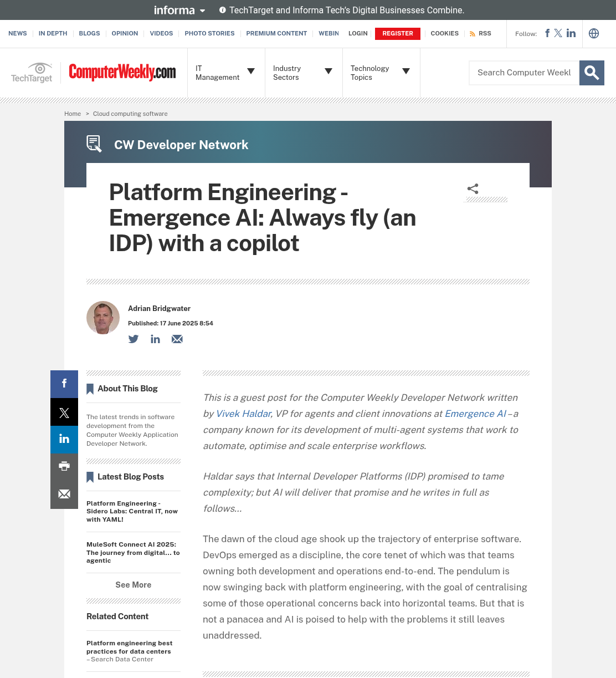This screenshot has width=616, height=678.
Task: Open header LinkedIn follow icon
Action: click(571, 33)
